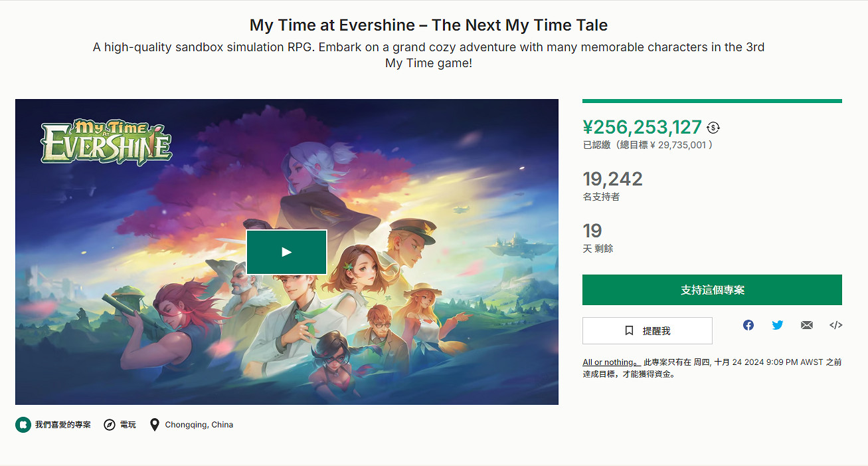Click the compass icon beside 電玩
The width and height of the screenshot is (868, 466).
(x=110, y=425)
